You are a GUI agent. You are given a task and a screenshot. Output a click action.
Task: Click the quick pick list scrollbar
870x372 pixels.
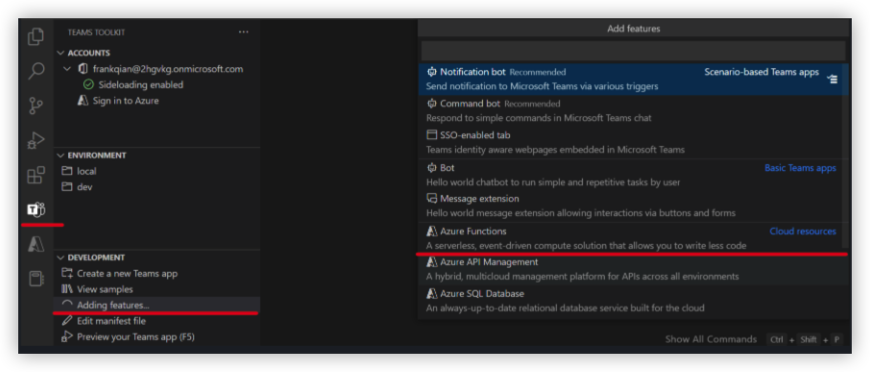[846, 155]
